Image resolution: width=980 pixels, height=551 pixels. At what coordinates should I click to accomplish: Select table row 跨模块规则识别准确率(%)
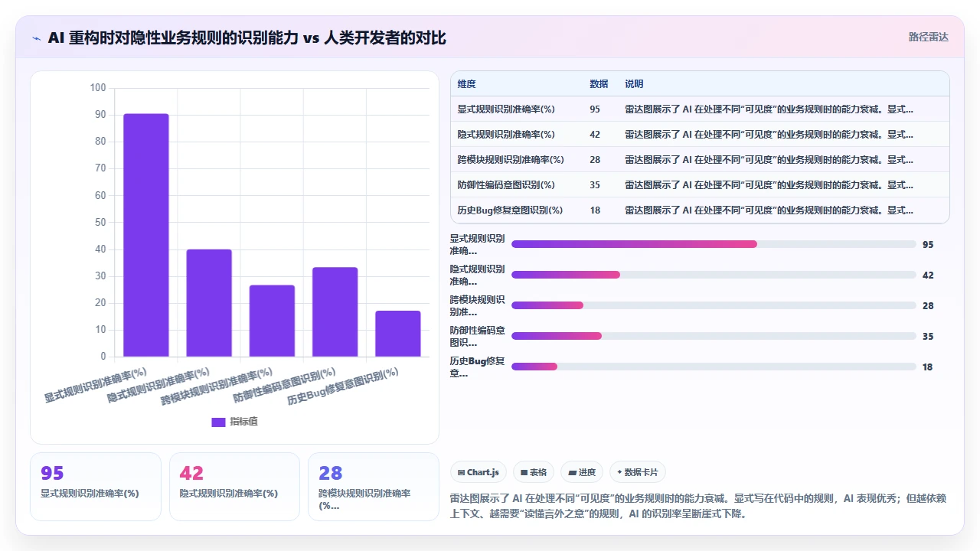click(x=700, y=160)
